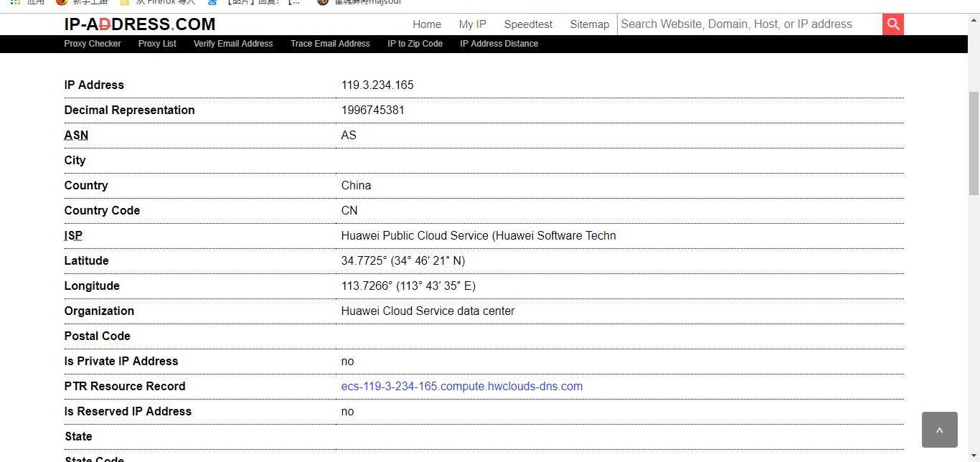This screenshot has width=980, height=462.
Task: Follow the ecs-119-3-234-165.compute.hwclouds-dns.com link
Action: (462, 386)
